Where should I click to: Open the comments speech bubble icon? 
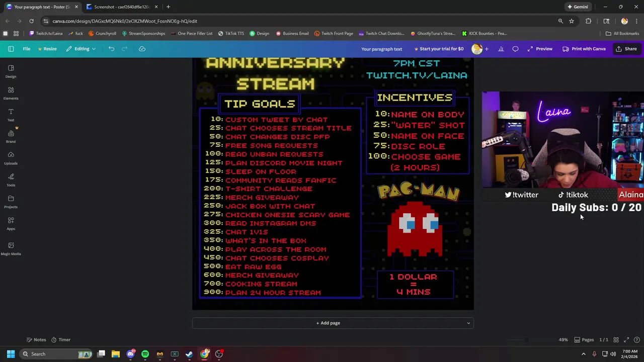(515, 49)
